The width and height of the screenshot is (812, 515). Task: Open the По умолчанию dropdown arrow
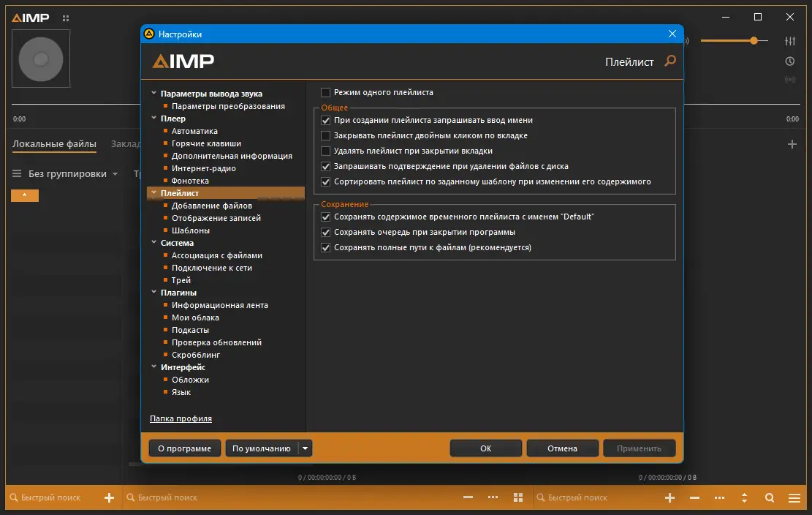click(x=305, y=448)
